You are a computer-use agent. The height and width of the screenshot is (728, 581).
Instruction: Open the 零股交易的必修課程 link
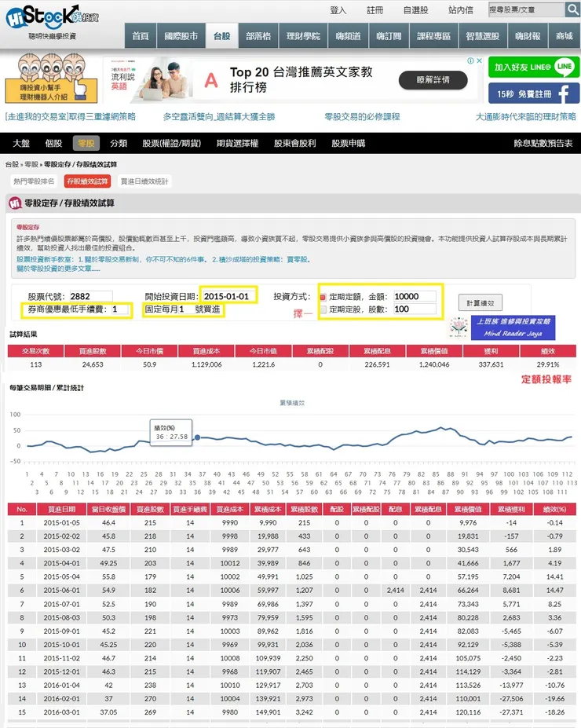pos(362,116)
